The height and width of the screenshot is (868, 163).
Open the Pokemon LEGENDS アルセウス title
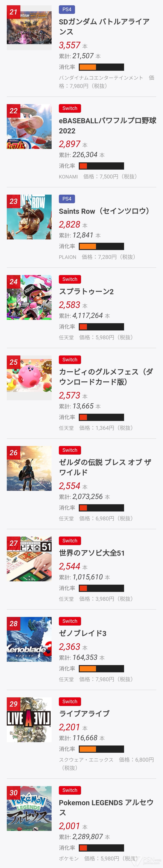106,807
